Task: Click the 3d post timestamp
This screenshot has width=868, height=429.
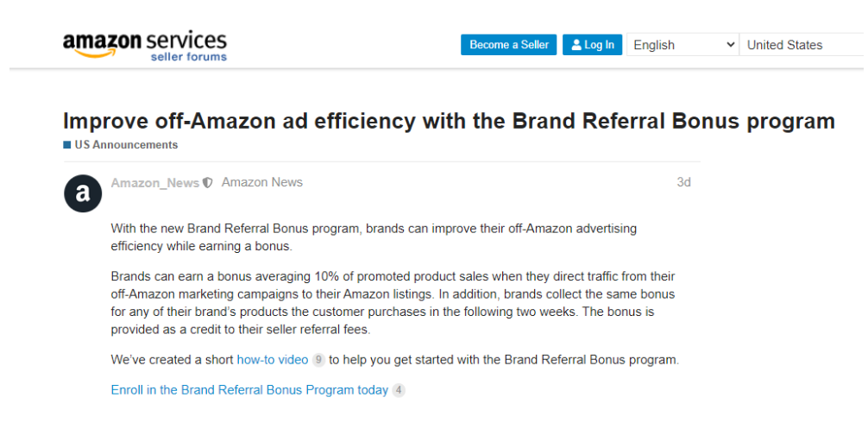Action: (x=683, y=182)
